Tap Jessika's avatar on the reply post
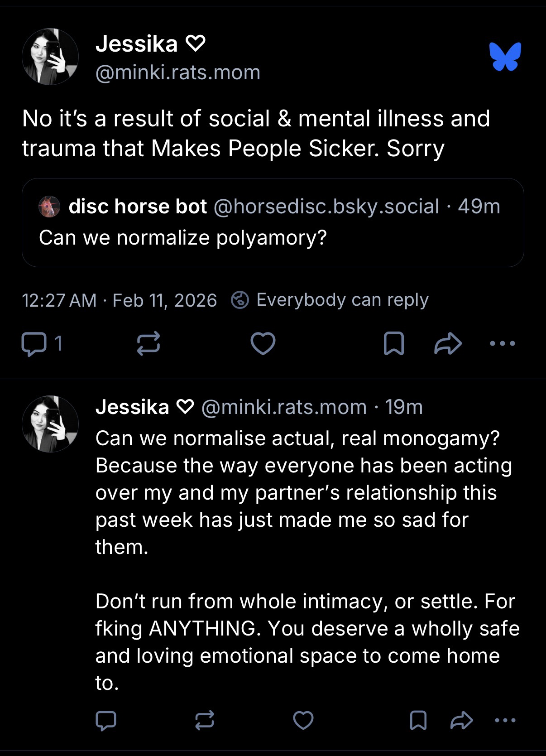 point(50,424)
